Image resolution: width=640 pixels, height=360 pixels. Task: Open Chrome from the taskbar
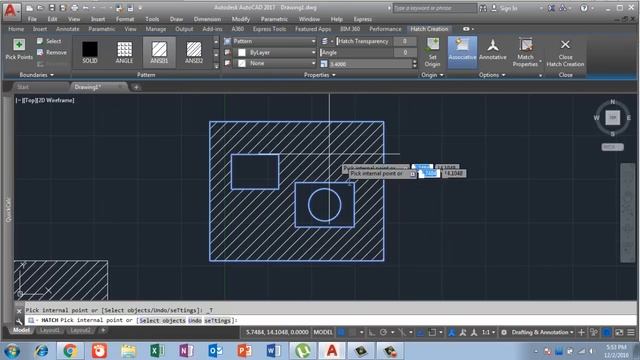tap(70, 351)
